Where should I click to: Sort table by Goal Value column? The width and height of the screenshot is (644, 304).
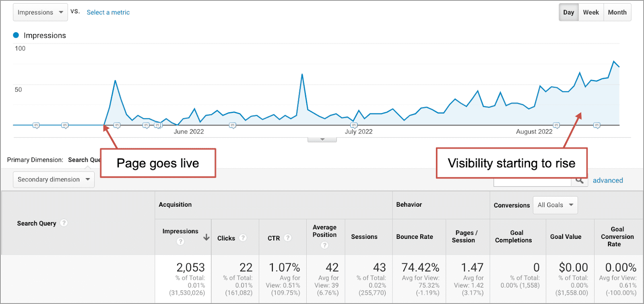[x=566, y=237]
